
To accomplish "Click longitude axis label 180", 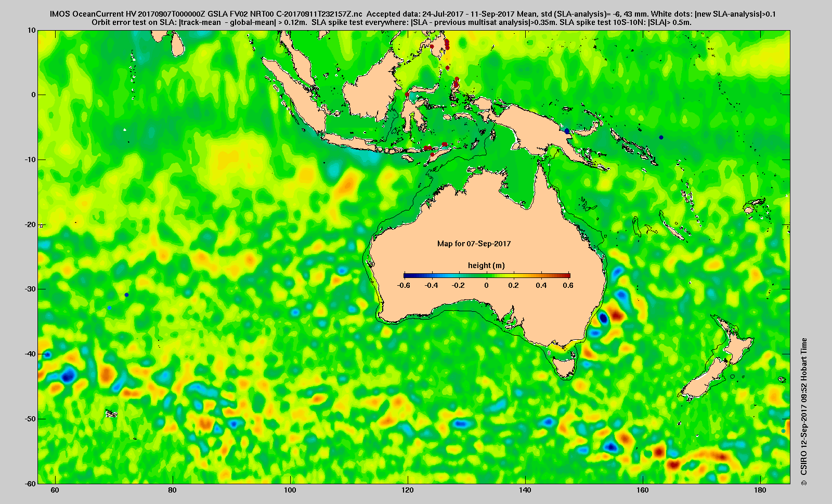I will (760, 490).
